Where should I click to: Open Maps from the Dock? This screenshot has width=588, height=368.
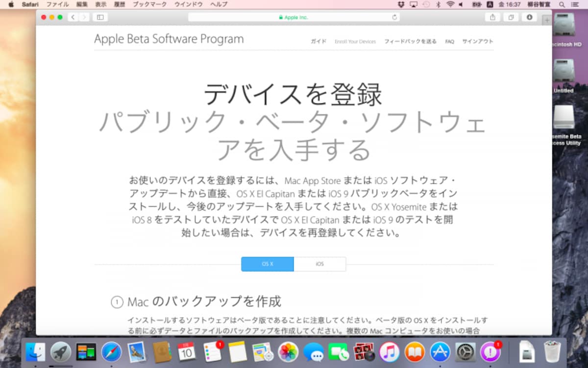point(263,352)
